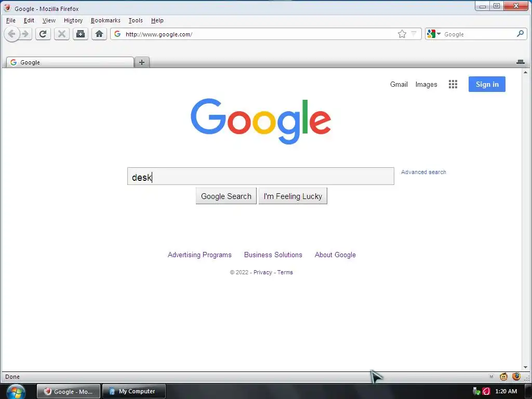
Task: Open the File menu
Action: coord(11,20)
